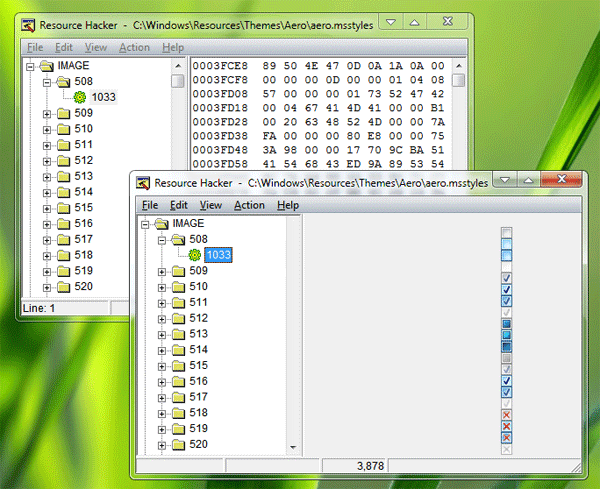The image size is (600, 489).
Task: Collapse the IMAGE node in front window
Action: pyautogui.click(x=145, y=225)
